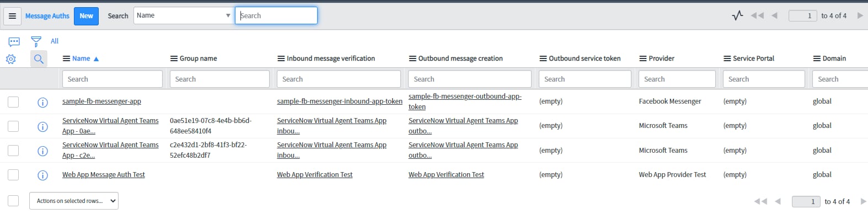The height and width of the screenshot is (214, 868).
Task: Click the bottom page number field
Action: pos(806,201)
